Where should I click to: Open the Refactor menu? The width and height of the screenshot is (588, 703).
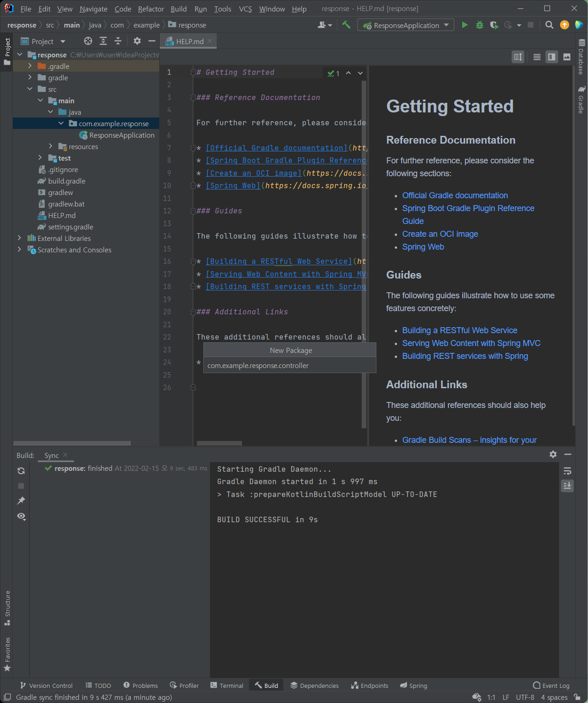click(151, 9)
